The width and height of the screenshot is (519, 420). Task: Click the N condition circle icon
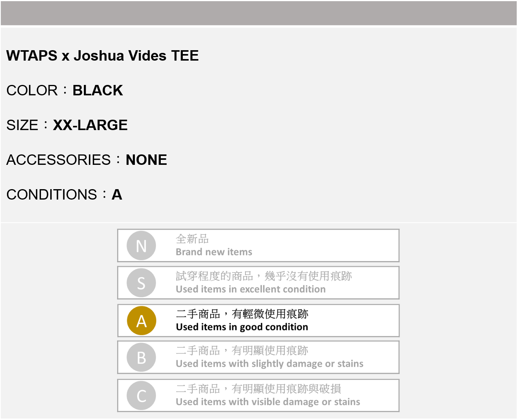point(141,246)
